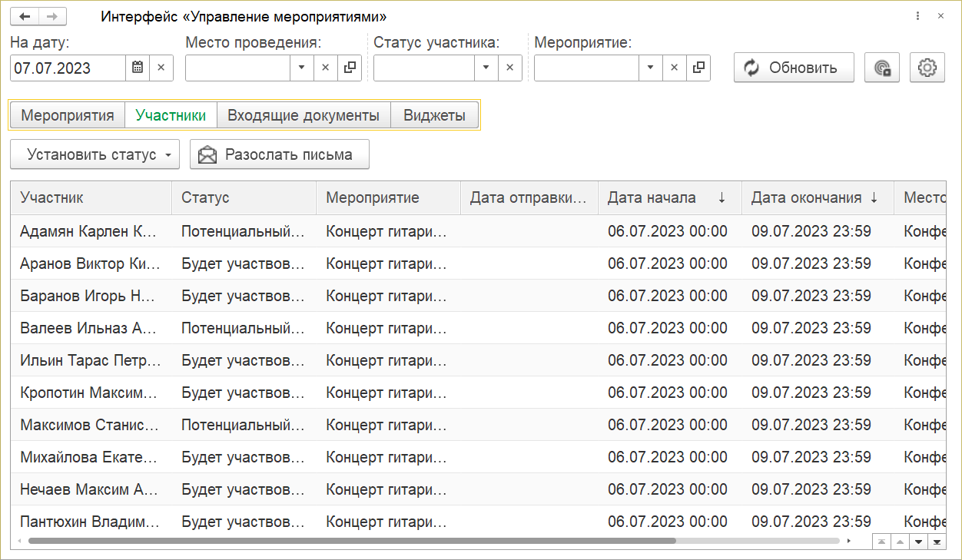Open the three-dot more options menu

click(x=917, y=16)
